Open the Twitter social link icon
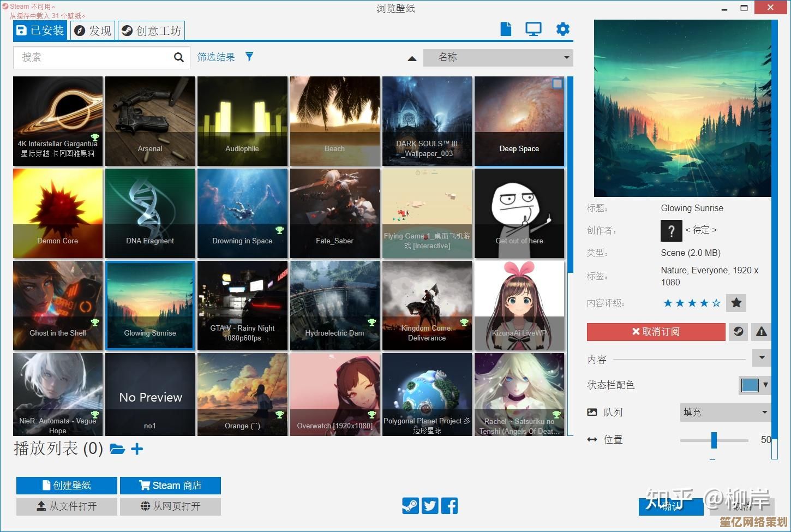Screen dimensions: 791x532 click(430, 506)
